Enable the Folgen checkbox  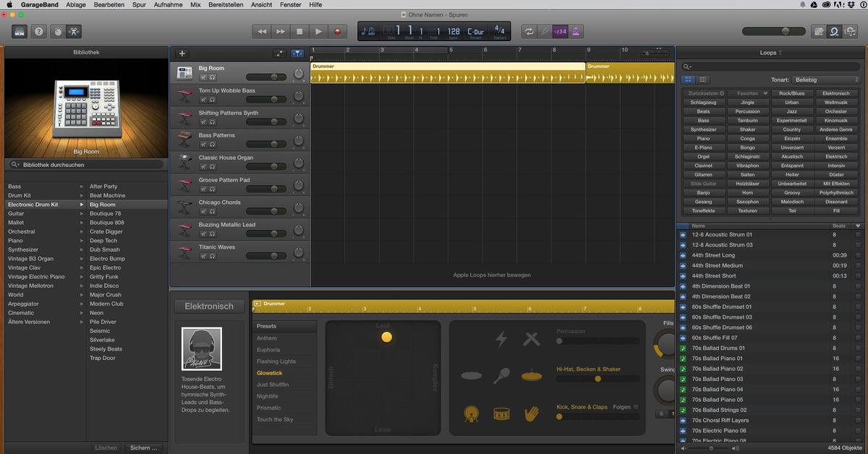(636, 407)
